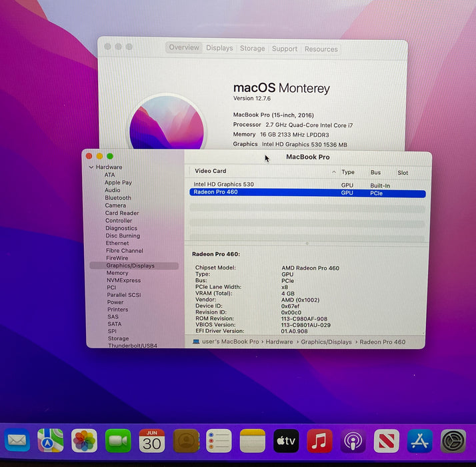Launch Maps from the Dock

tap(51, 440)
